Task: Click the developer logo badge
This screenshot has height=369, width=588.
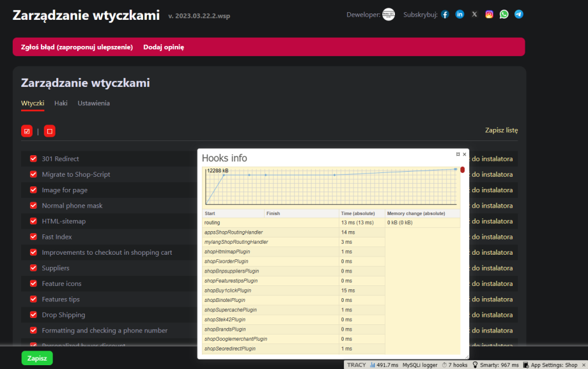Action: (x=389, y=15)
